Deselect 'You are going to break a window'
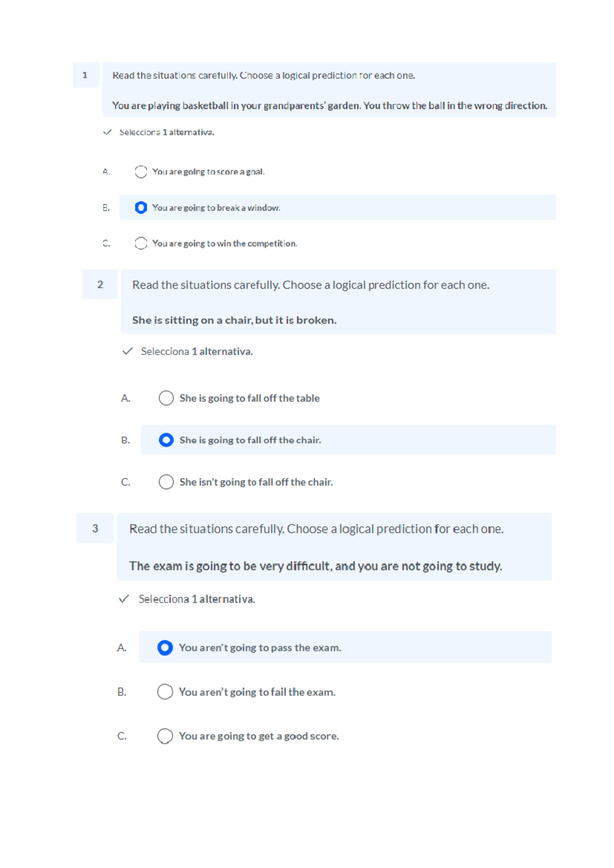Viewport: 614px width, 868px height. [140, 208]
